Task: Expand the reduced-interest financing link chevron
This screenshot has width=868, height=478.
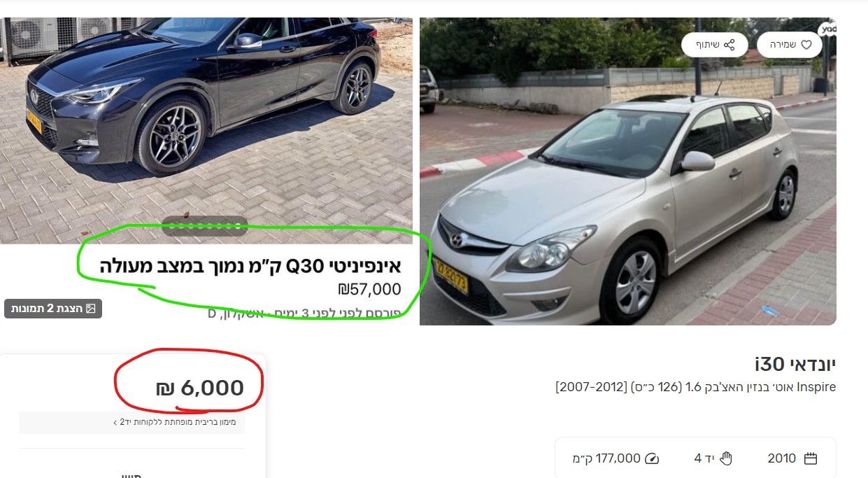Action: point(115,422)
